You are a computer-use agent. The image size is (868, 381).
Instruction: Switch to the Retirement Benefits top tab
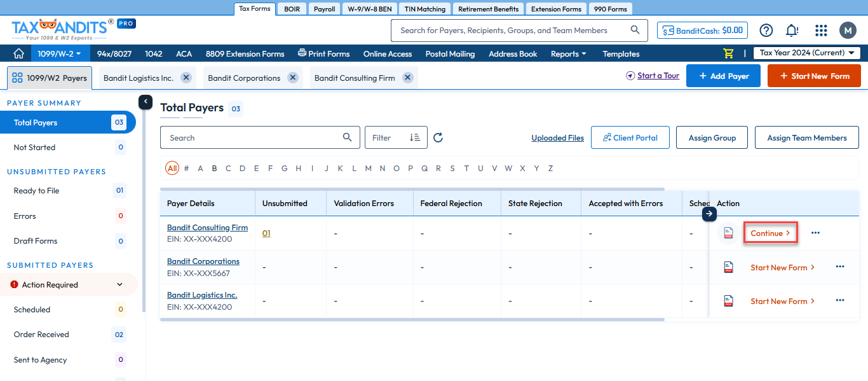click(489, 9)
